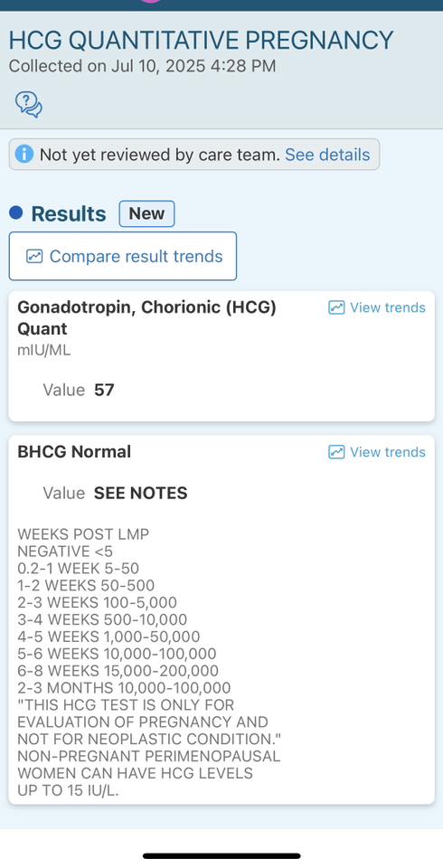443x868 pixels.
Task: Tap the home indicator bar at bottom
Action: click(x=221, y=856)
